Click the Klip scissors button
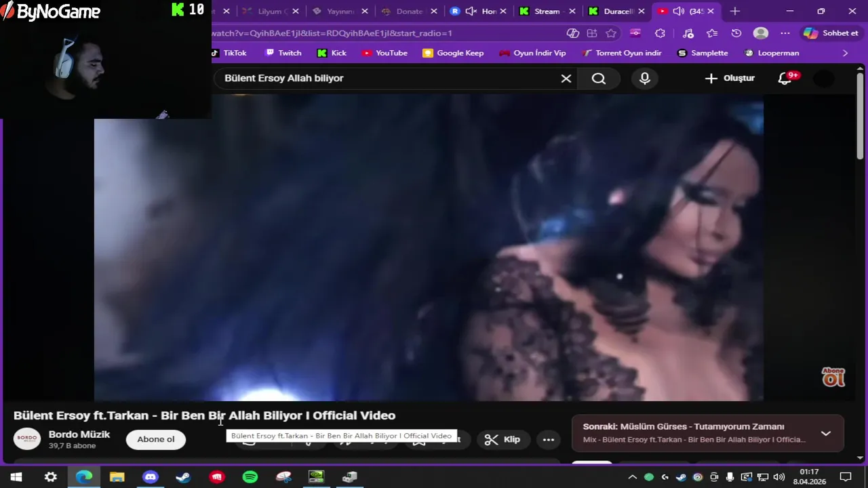 (x=502, y=439)
